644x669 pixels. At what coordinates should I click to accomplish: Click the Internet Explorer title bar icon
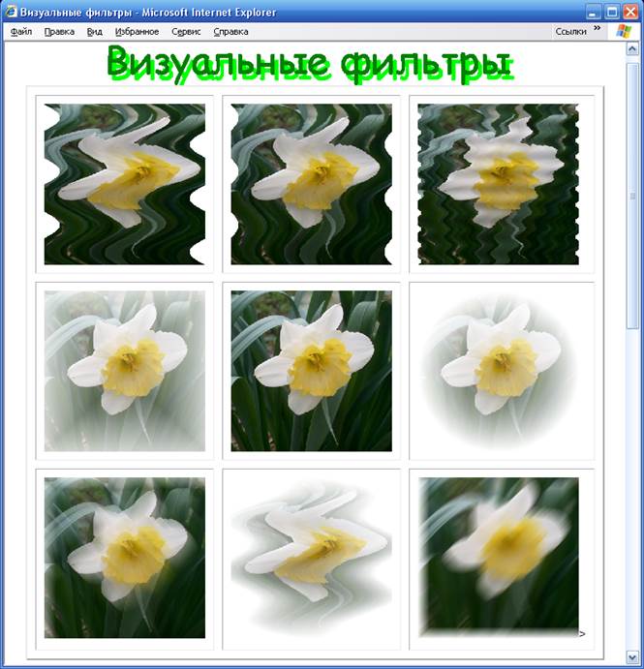[x=11, y=12]
